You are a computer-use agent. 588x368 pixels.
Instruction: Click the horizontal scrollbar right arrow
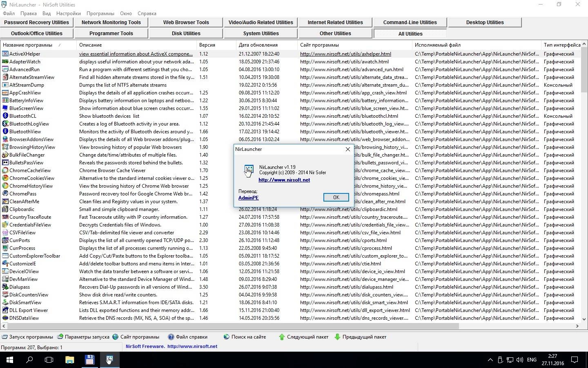(x=577, y=326)
